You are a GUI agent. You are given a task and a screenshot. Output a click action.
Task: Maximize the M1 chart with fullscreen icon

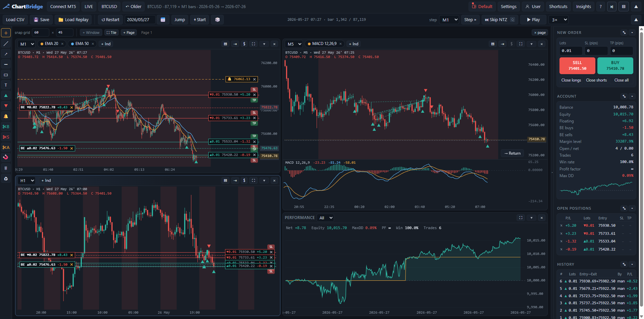[x=254, y=44]
